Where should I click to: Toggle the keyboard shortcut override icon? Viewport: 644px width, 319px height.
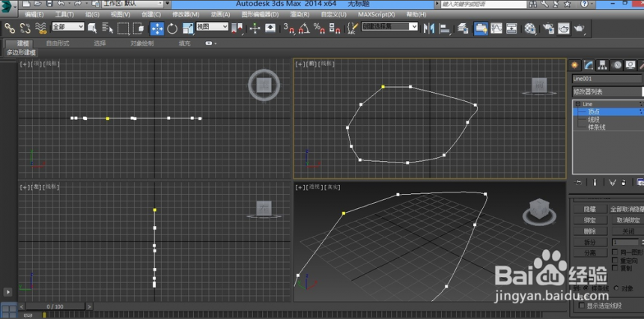[x=270, y=28]
